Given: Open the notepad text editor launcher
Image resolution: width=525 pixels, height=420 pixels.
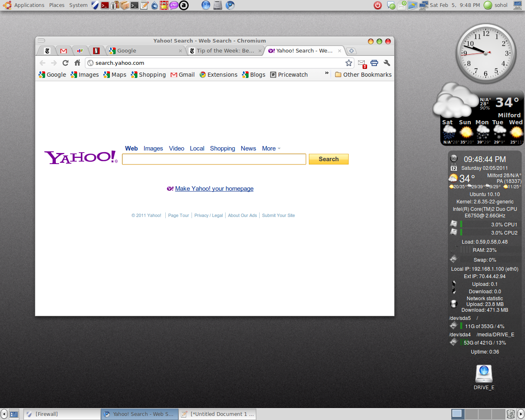Looking at the screenshot, I should click(x=144, y=5).
